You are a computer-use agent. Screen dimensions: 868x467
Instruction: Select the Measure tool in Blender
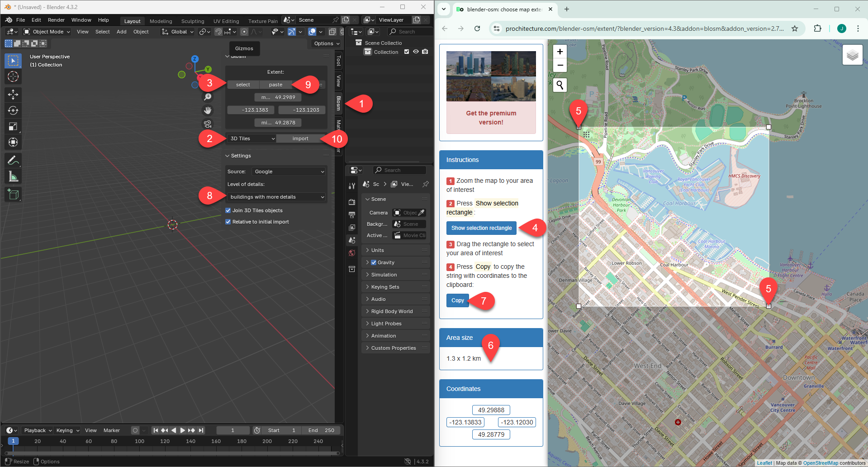[13, 176]
